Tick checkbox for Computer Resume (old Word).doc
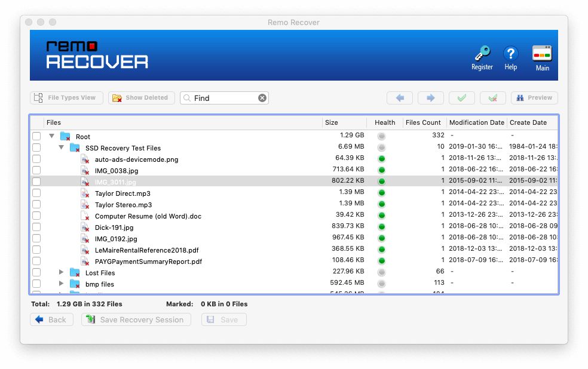This screenshot has height=369, width=588. [36, 216]
